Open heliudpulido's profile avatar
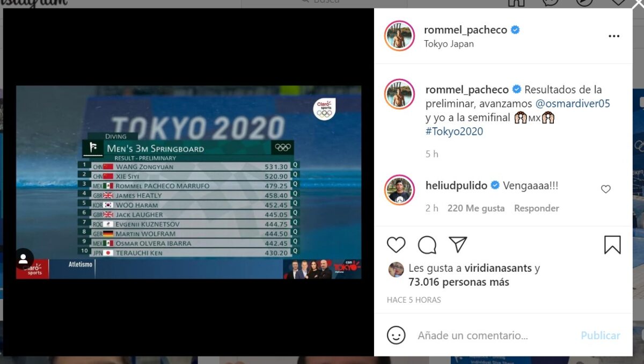Image resolution: width=644 pixels, height=364 pixels. 400,190
